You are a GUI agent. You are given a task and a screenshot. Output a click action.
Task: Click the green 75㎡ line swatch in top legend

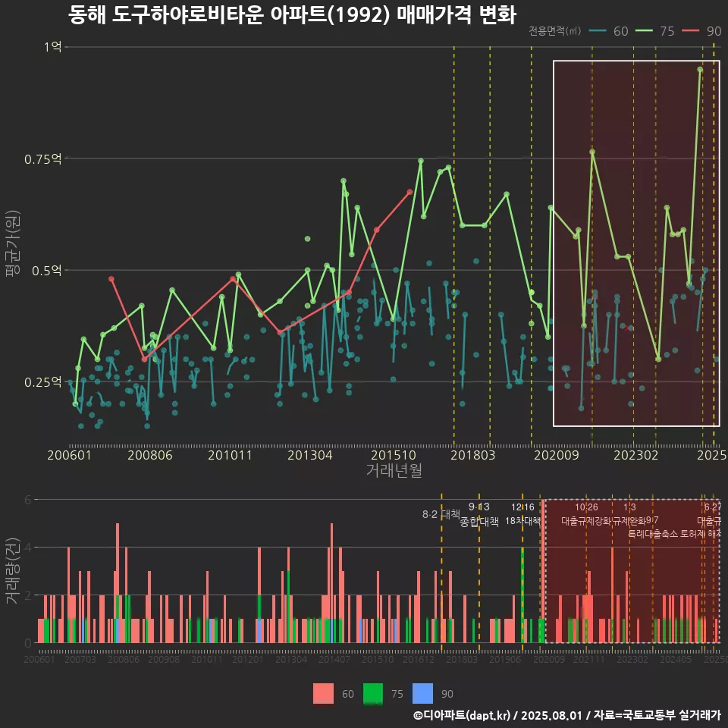click(644, 31)
